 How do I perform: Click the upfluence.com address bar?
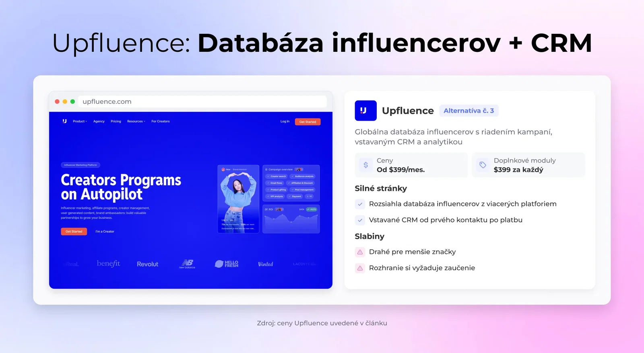click(x=202, y=102)
